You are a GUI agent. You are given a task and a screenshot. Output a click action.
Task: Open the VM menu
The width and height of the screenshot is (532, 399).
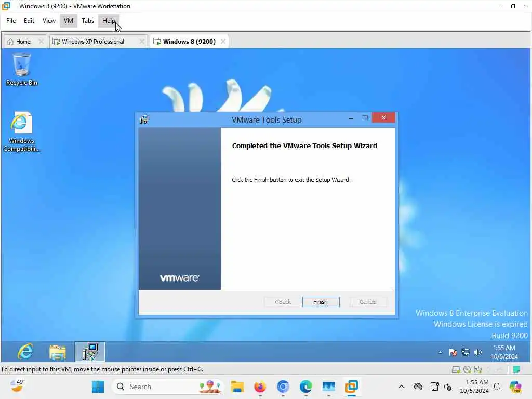click(69, 21)
